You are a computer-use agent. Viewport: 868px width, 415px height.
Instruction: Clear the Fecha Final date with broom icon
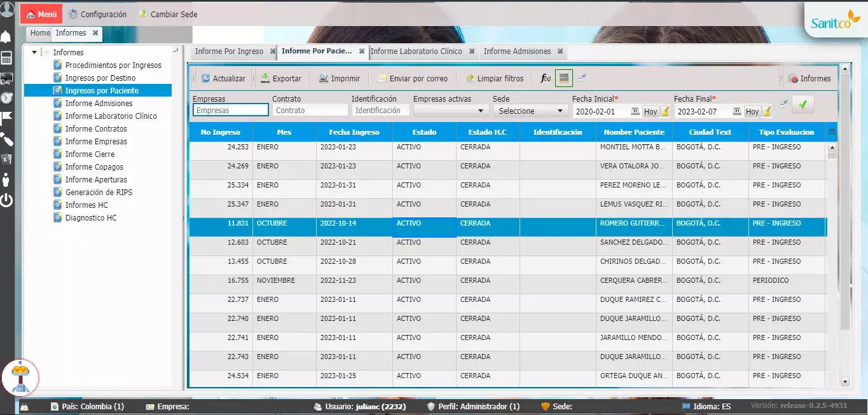pos(767,111)
